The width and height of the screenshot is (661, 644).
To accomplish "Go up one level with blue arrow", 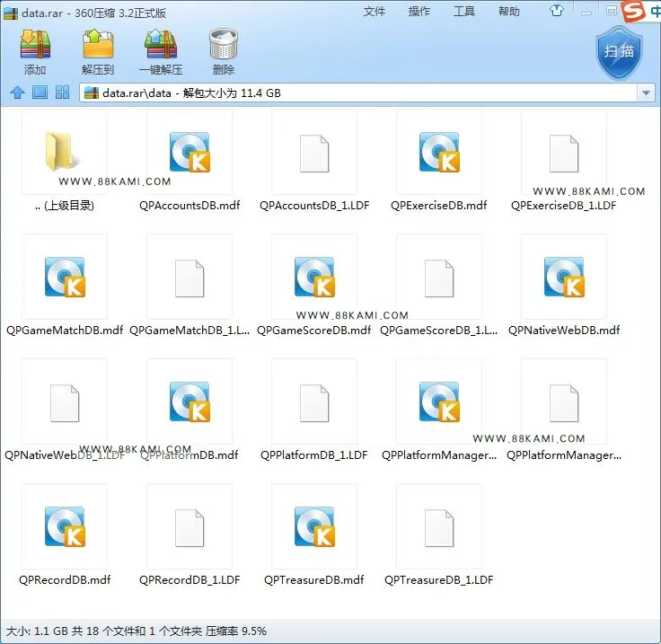I will [17, 93].
